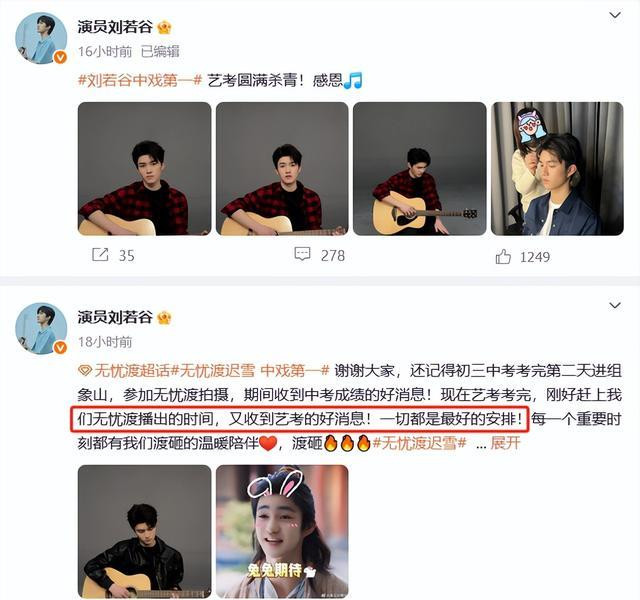Viewport: 640px width, 600px height.
Task: Open username 演员刘若谷 on first post
Action: [115, 27]
